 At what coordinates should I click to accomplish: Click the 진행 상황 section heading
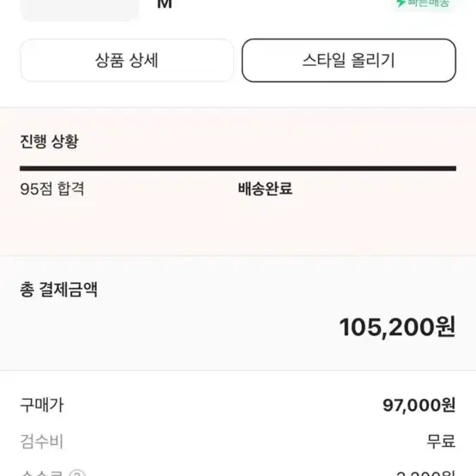point(49,142)
